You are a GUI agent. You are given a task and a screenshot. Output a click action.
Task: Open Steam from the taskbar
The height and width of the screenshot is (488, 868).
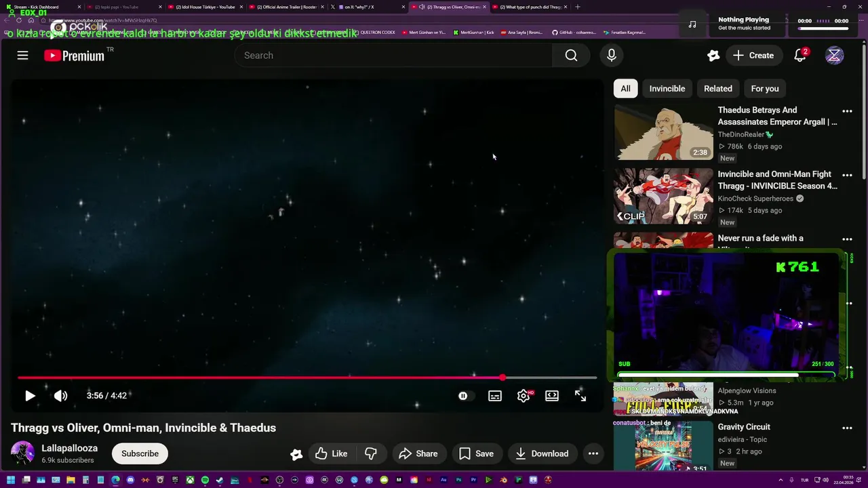[219, 480]
